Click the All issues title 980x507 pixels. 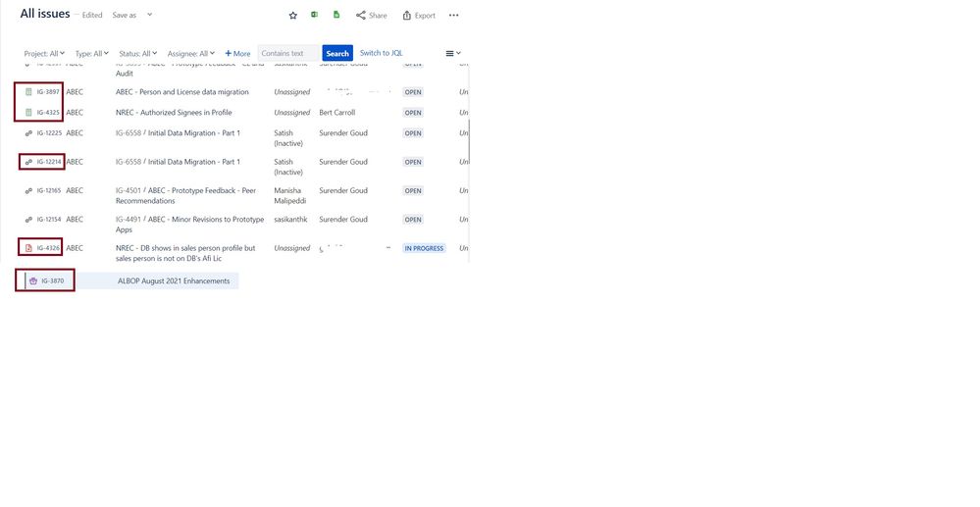click(45, 14)
